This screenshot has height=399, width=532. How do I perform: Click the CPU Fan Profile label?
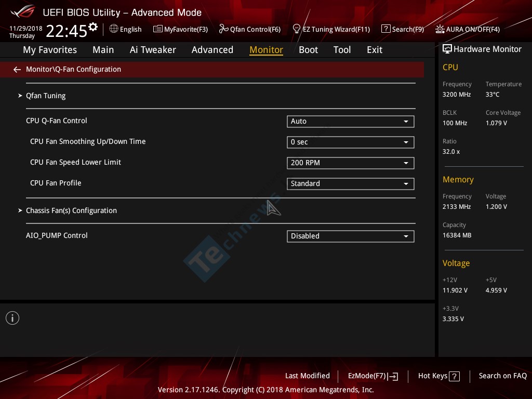click(x=56, y=183)
